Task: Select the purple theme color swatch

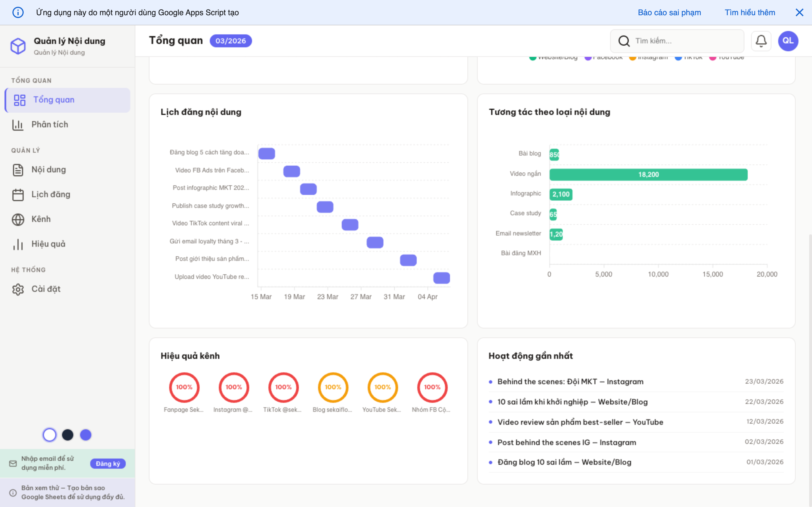Action: pyautogui.click(x=85, y=435)
